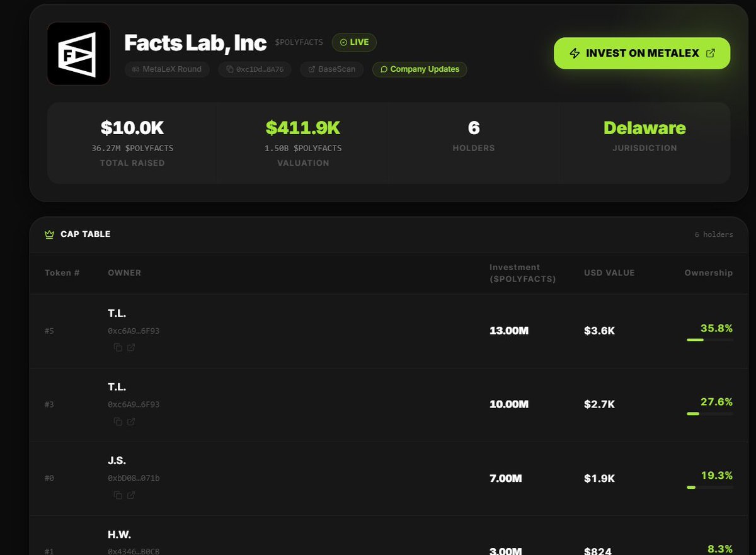
Task: Click owner J.S. name
Action: [x=117, y=461]
